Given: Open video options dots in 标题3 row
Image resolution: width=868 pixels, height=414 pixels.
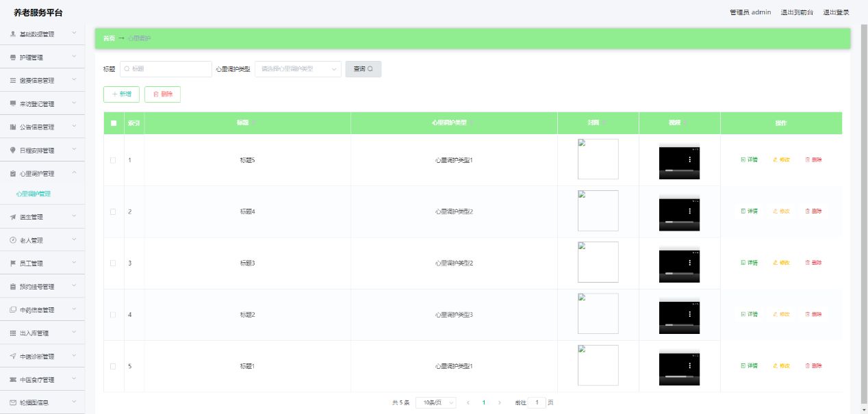Looking at the screenshot, I should [x=689, y=262].
